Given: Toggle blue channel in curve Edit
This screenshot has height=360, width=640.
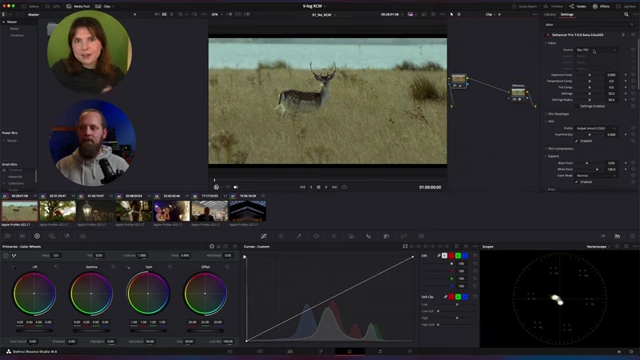Looking at the screenshot, I should 465,256.
